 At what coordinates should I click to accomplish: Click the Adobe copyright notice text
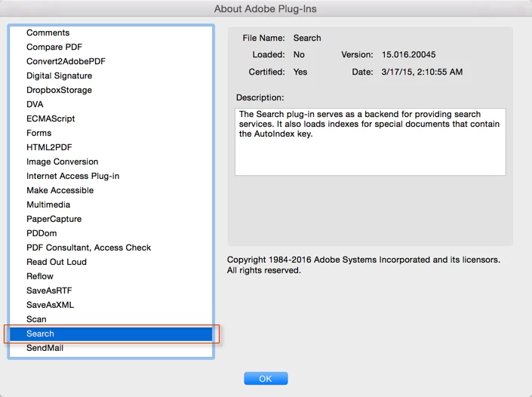coord(364,265)
